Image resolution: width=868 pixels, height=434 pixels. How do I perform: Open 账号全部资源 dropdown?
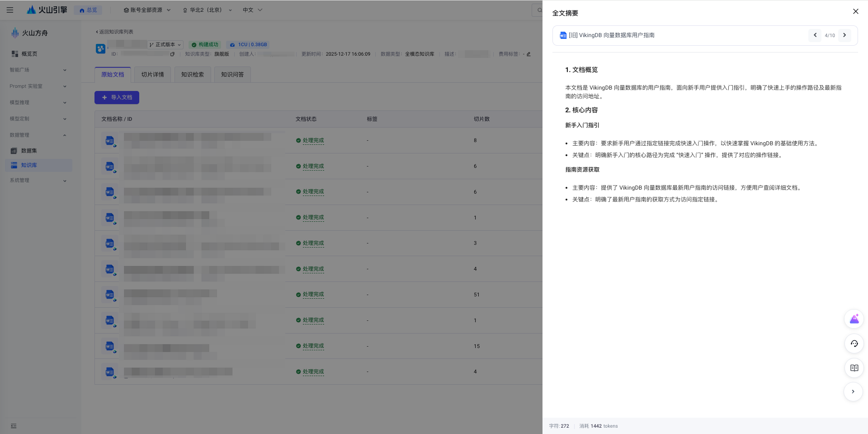point(147,10)
